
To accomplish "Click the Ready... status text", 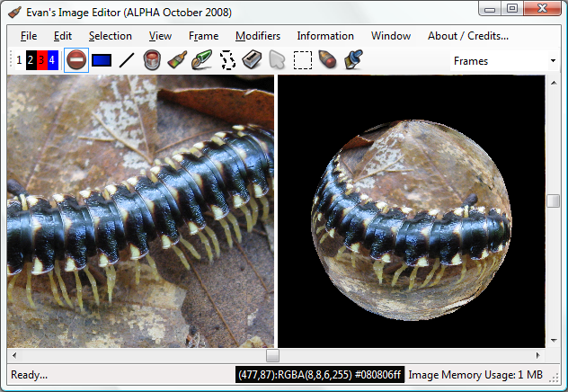I will [x=30, y=375].
